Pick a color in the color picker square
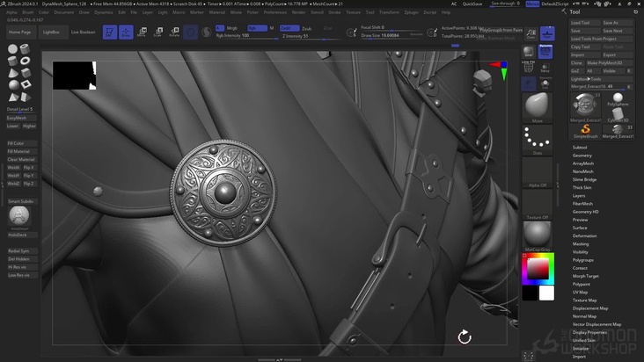Image resolution: width=644 pixels, height=362 pixels. pos(538,269)
